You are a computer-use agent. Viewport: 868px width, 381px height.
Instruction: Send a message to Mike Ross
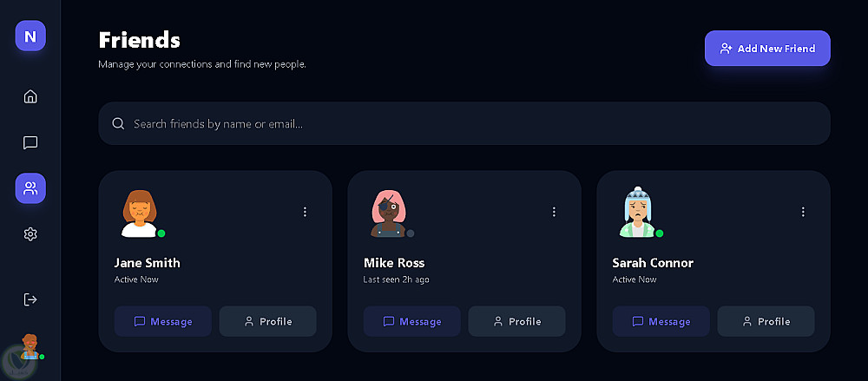tap(412, 321)
